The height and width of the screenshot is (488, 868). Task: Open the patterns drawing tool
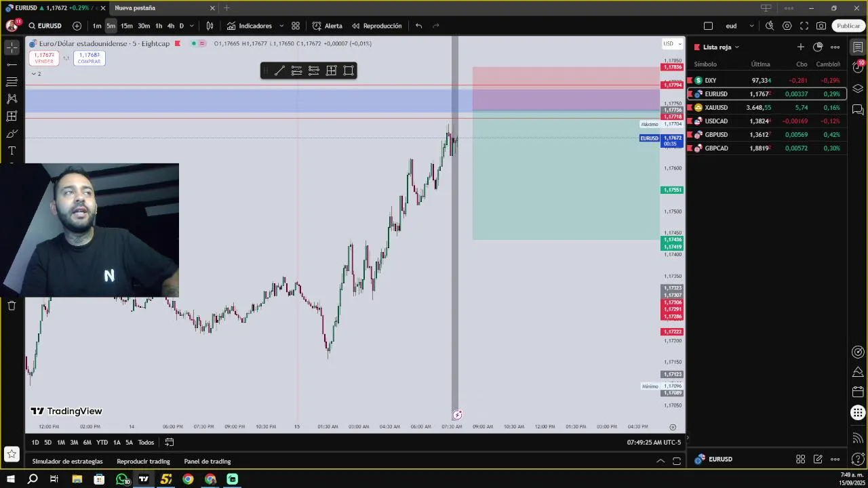[x=12, y=99]
